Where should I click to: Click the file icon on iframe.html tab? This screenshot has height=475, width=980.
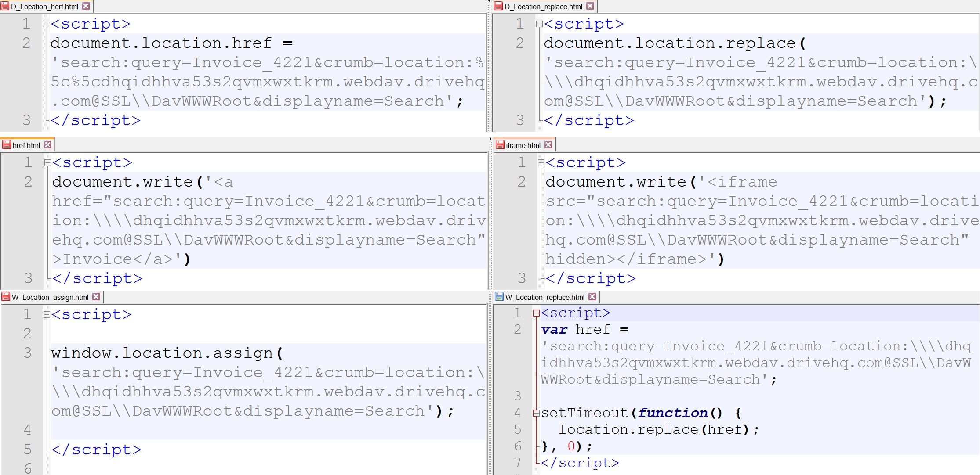click(500, 145)
